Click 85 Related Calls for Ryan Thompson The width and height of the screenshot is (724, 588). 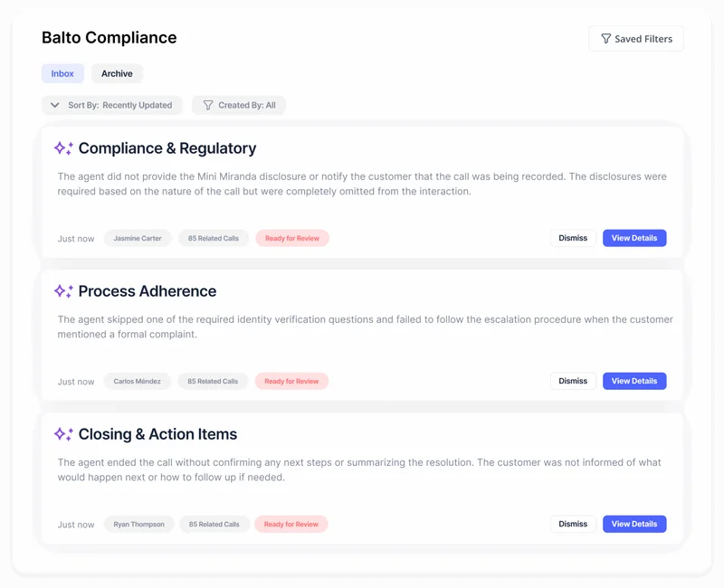pyautogui.click(x=214, y=525)
